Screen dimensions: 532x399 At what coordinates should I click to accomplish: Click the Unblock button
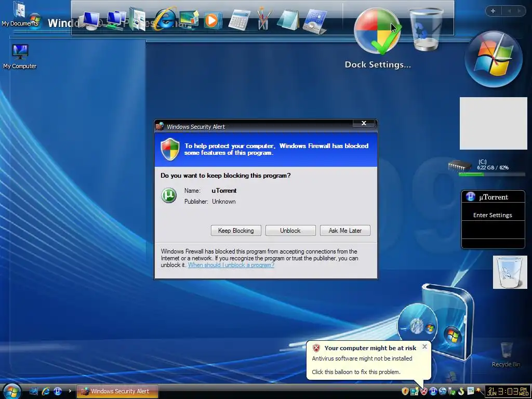coord(290,230)
